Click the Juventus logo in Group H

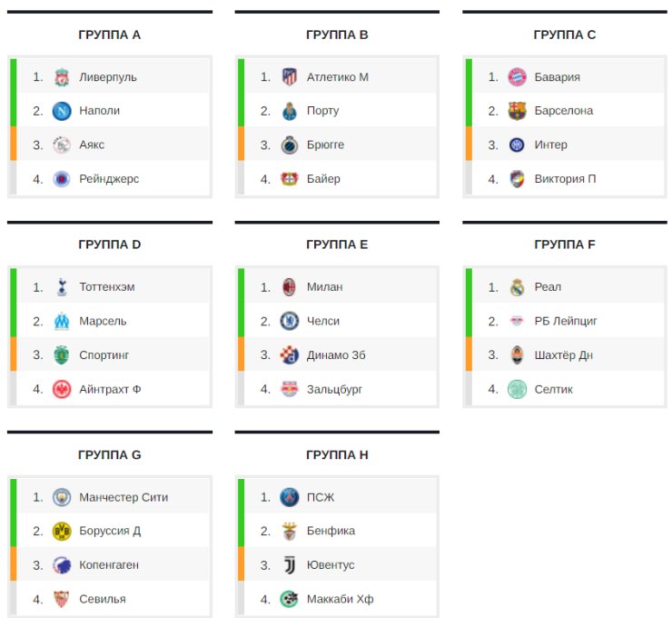pyautogui.click(x=290, y=565)
